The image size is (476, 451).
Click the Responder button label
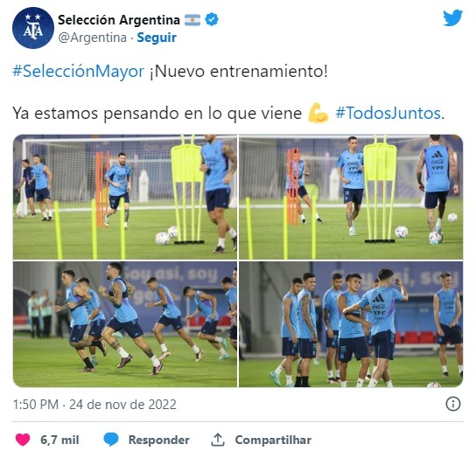click(x=159, y=440)
